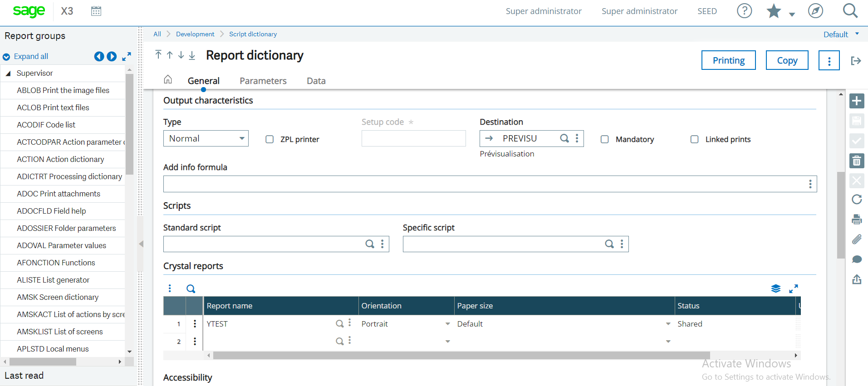Search the Destination field lookup icon
The width and height of the screenshot is (868, 386).
[x=564, y=138]
